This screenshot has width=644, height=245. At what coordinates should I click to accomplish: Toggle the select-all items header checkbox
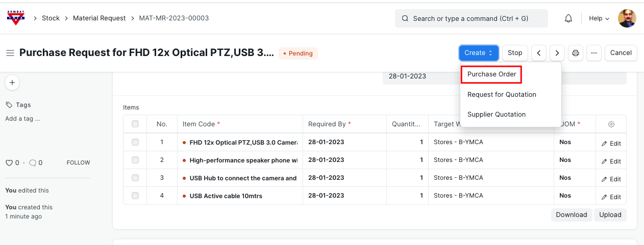tap(135, 124)
